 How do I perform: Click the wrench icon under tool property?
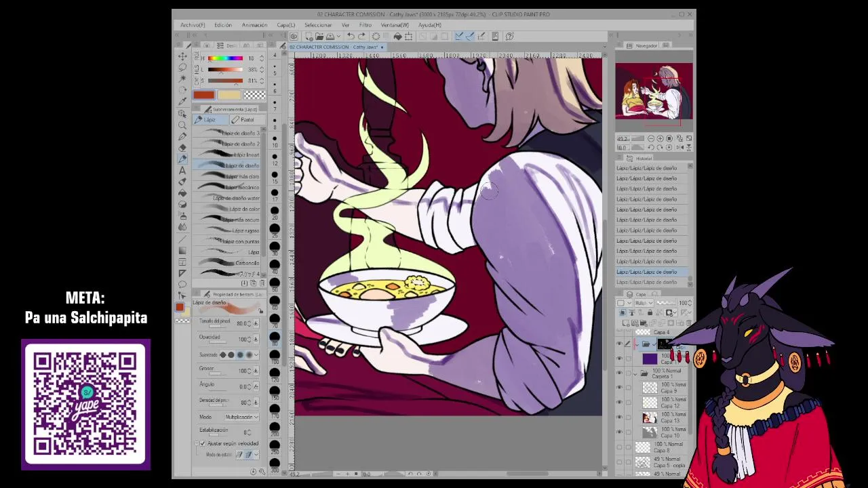262,472
